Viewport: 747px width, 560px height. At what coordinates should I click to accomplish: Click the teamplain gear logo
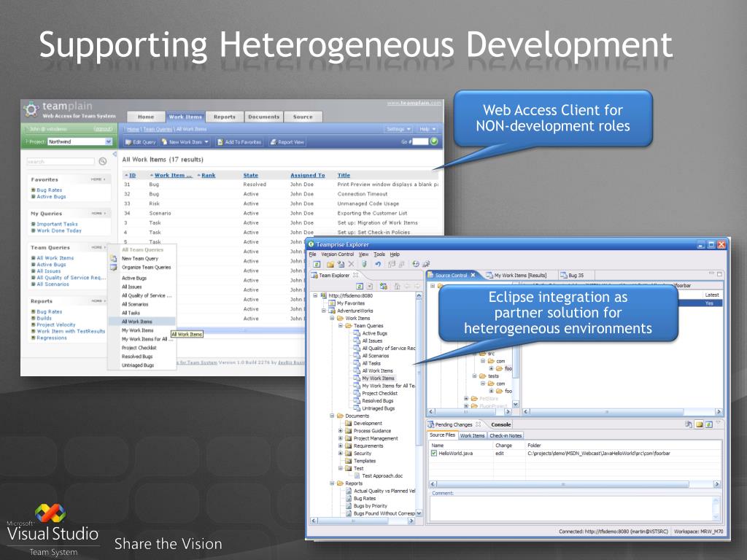pos(31,109)
